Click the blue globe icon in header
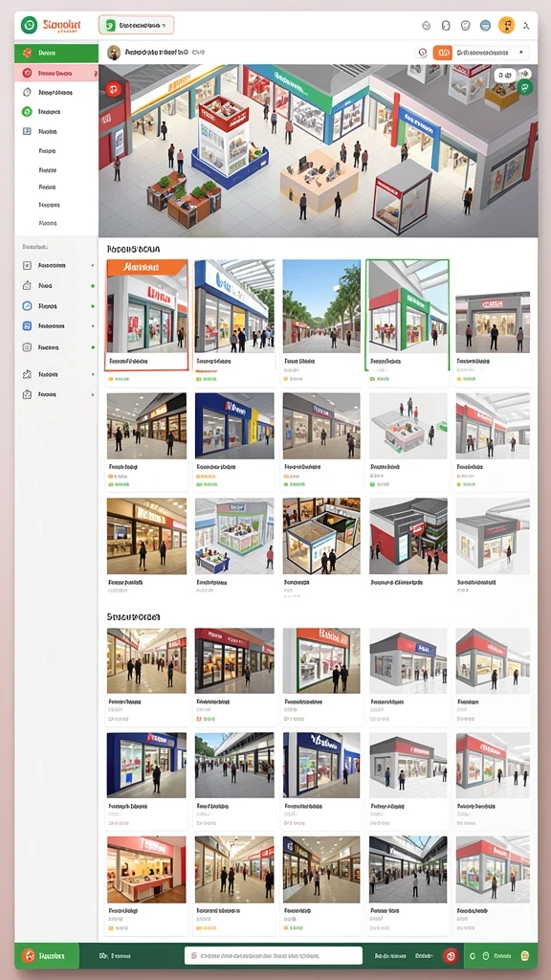Screen dimensions: 551x980 [485, 26]
